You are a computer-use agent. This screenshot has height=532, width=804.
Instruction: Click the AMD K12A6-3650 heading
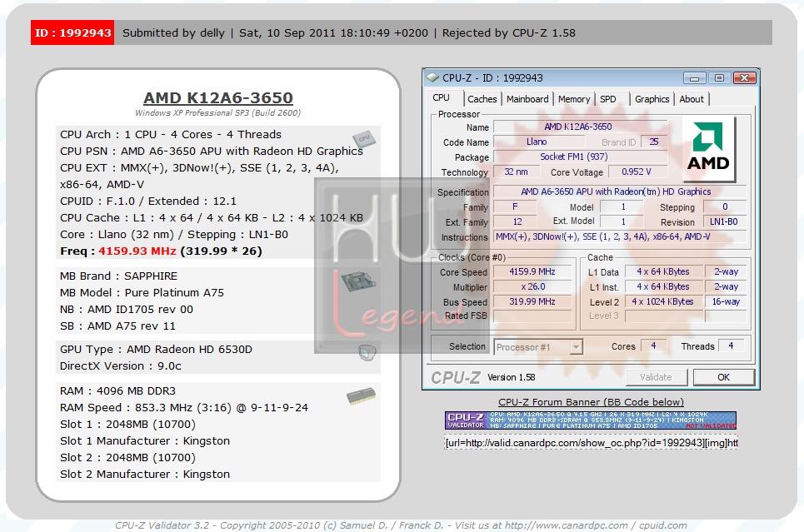tap(218, 97)
